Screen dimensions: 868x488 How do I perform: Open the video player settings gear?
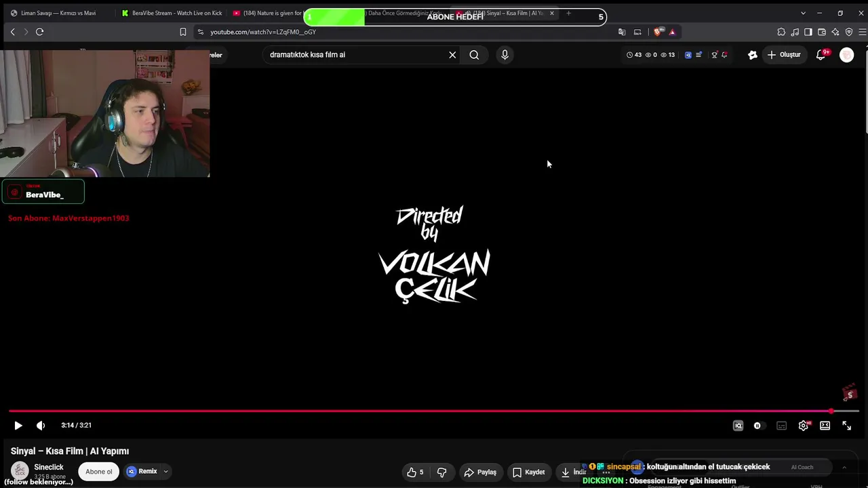pos(804,426)
